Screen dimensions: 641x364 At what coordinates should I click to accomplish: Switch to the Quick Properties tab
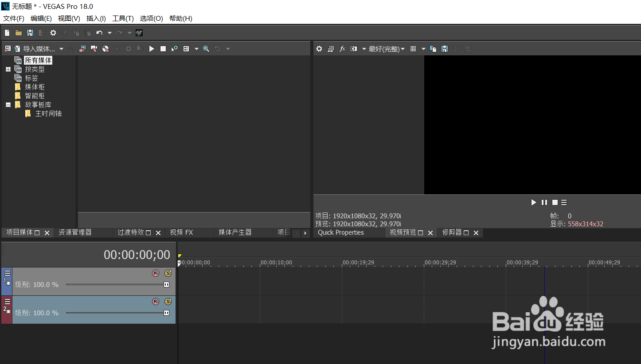coord(341,232)
